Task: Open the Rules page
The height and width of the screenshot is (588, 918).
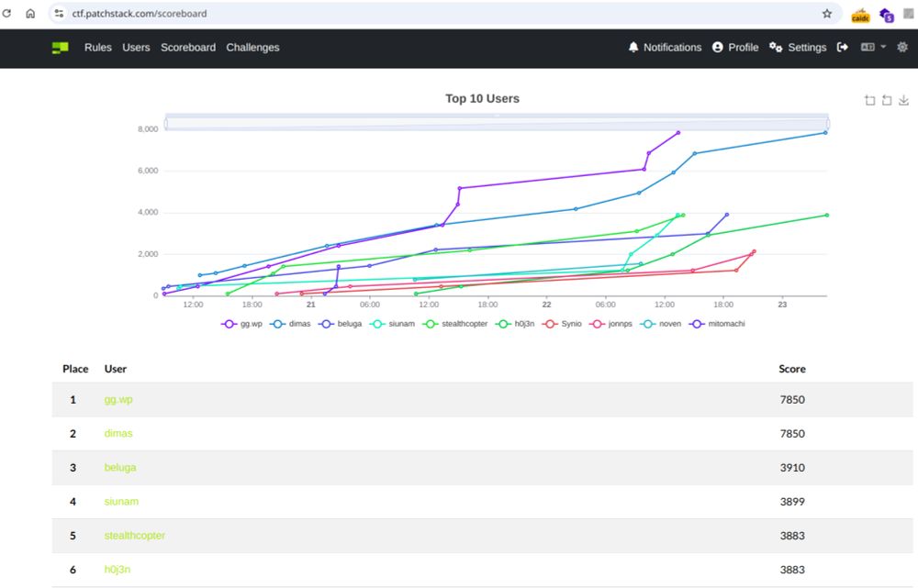Action: pos(98,48)
